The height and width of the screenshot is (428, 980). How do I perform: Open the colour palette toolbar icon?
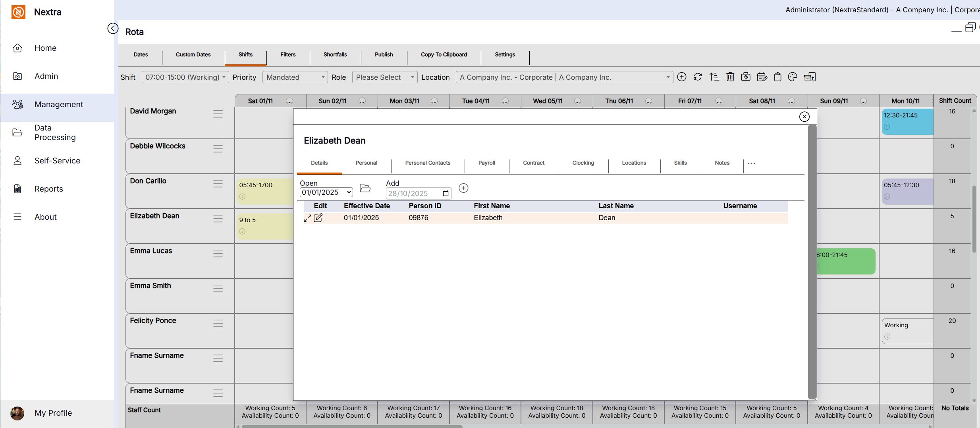tap(793, 77)
